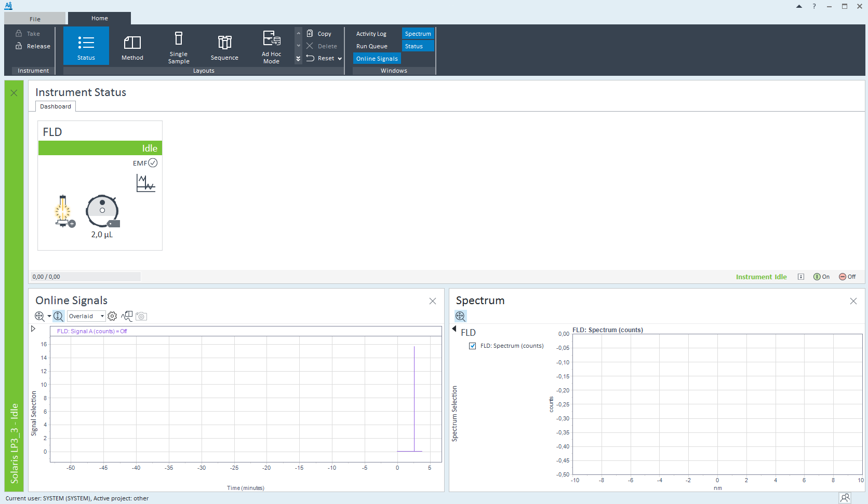Click the signal-to-report icon in Online Signals
Screen dimensions: 868x504
[127, 316]
